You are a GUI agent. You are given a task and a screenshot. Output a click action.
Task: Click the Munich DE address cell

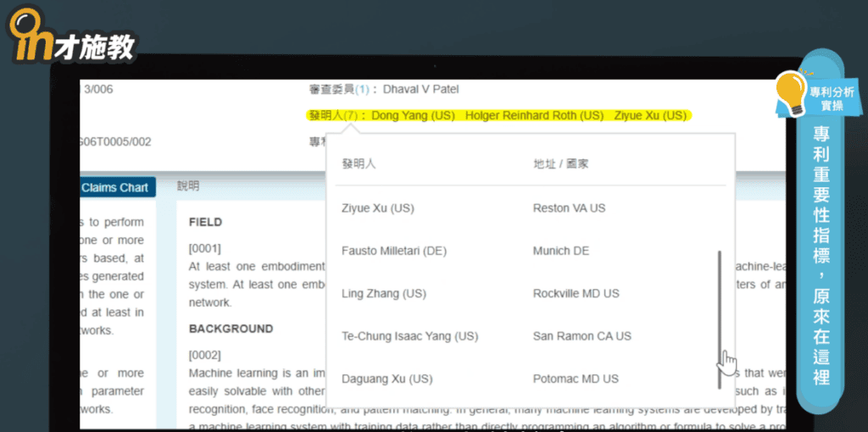tap(560, 251)
